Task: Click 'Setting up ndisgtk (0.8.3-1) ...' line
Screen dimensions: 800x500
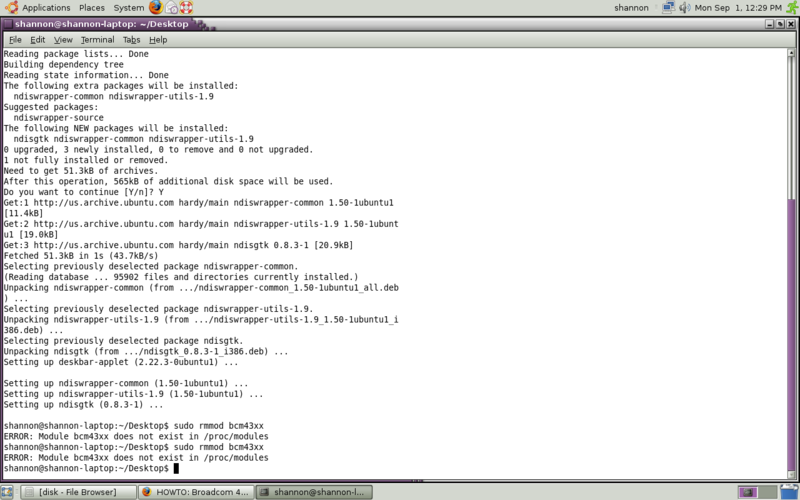Action: pyautogui.click(x=84, y=404)
